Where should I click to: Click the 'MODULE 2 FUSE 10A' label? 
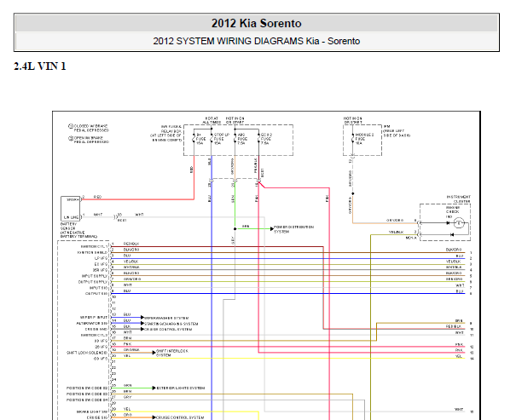tap(364, 139)
